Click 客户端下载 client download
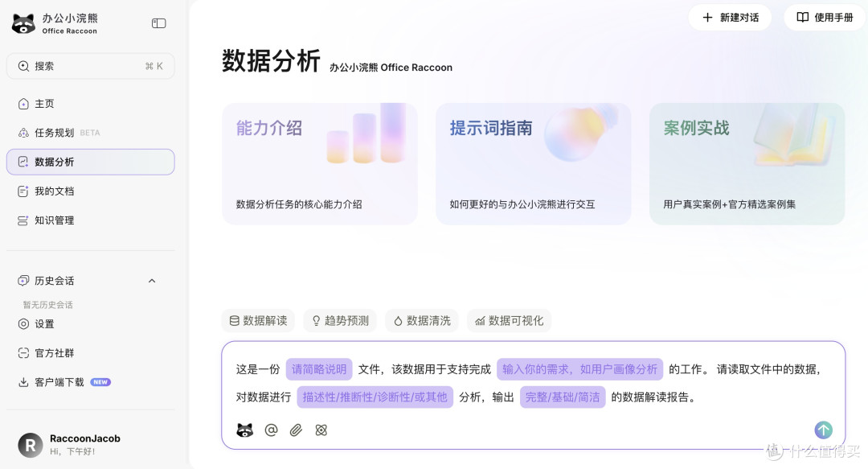This screenshot has width=868, height=469. coord(91,382)
